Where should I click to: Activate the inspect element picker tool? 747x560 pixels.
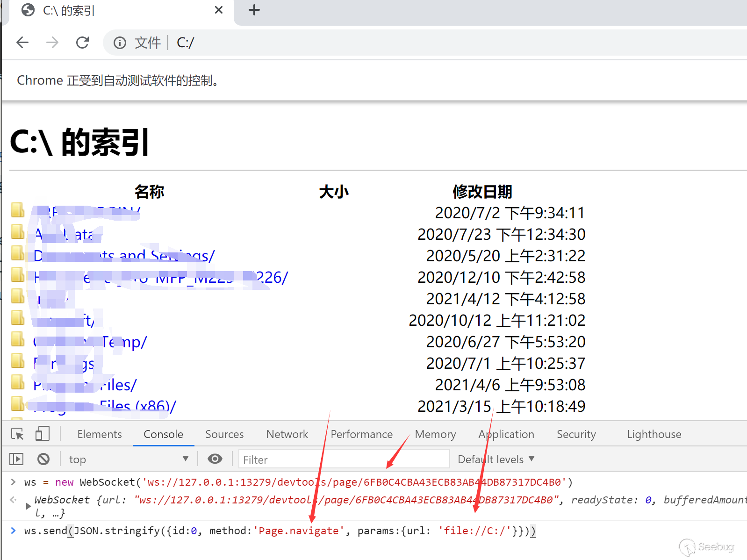click(x=17, y=434)
